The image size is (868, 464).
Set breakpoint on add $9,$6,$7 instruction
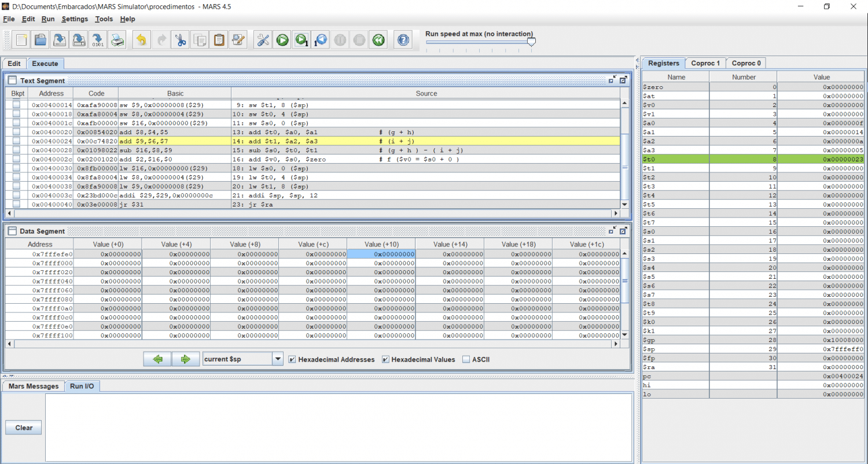pyautogui.click(x=17, y=141)
